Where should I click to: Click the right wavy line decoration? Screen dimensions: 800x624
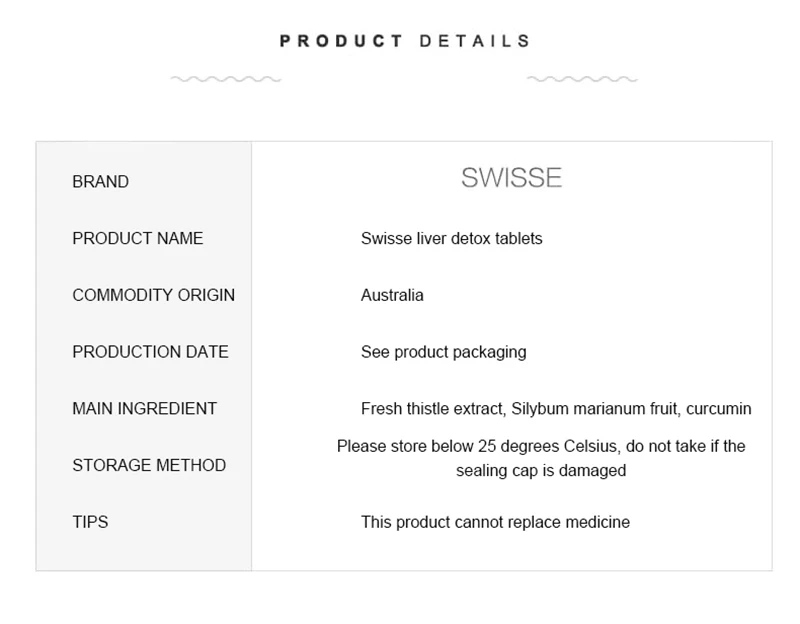581,78
